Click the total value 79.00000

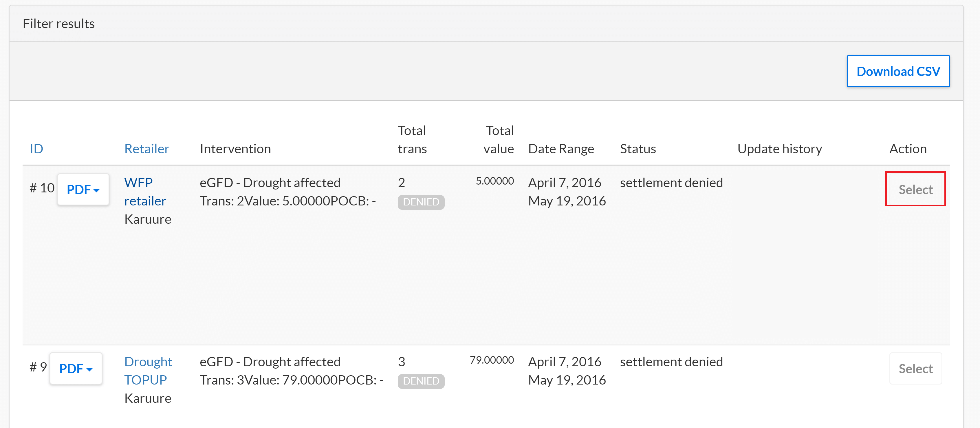coord(492,360)
